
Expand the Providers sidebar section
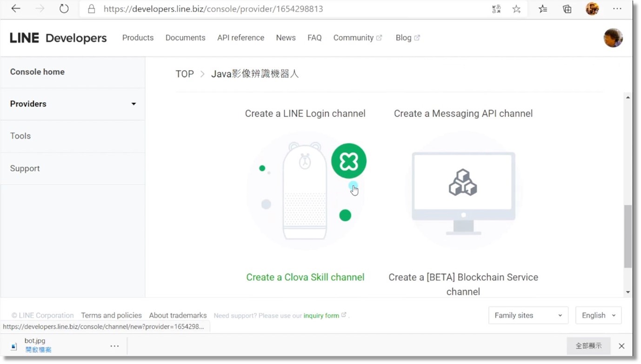pyautogui.click(x=73, y=104)
